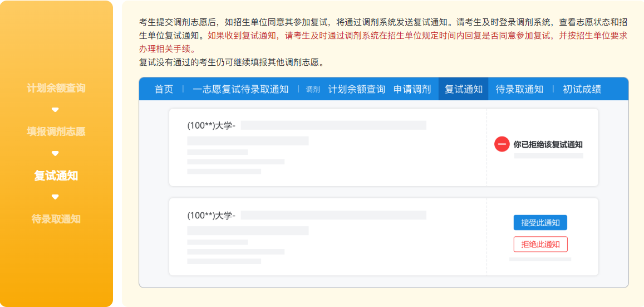Select 计划余额查询 step in the orange sidebar
This screenshot has height=307, width=644.
(x=56, y=88)
